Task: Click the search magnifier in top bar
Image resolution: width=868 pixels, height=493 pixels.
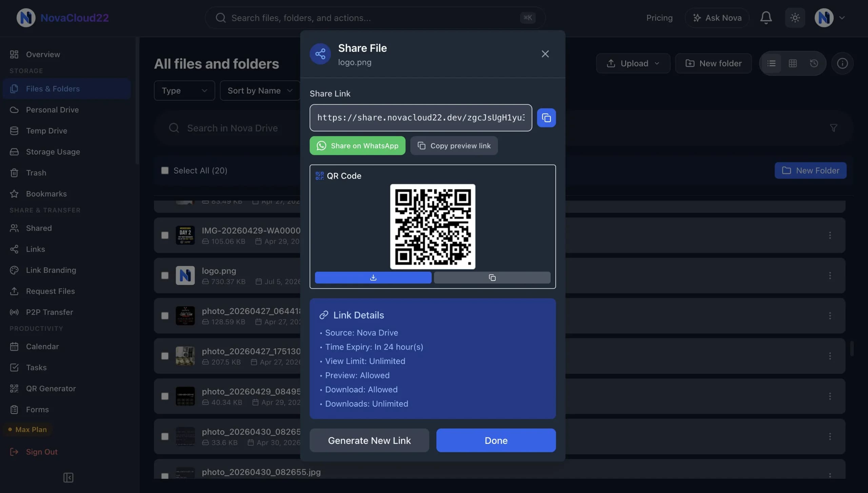Action: (x=220, y=18)
